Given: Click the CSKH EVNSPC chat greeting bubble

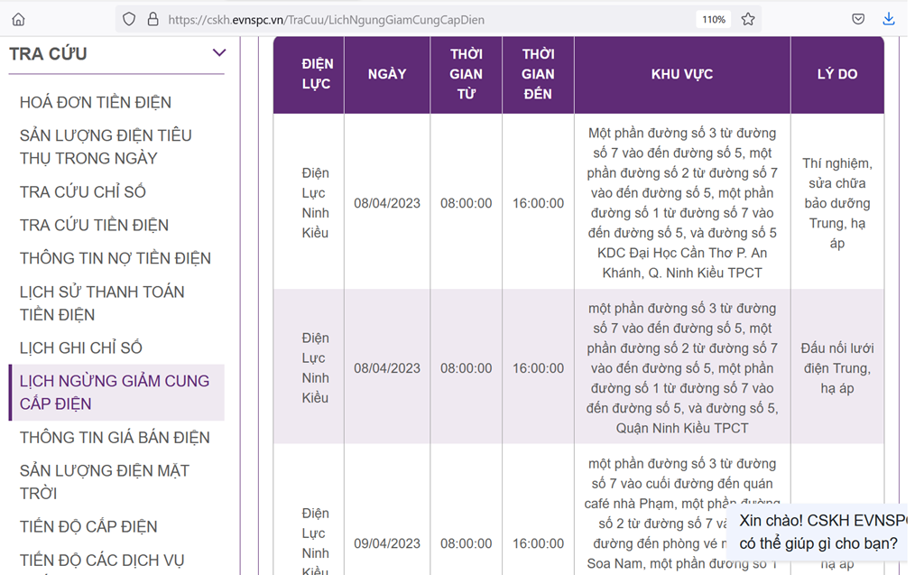Looking at the screenshot, I should click(819, 532).
